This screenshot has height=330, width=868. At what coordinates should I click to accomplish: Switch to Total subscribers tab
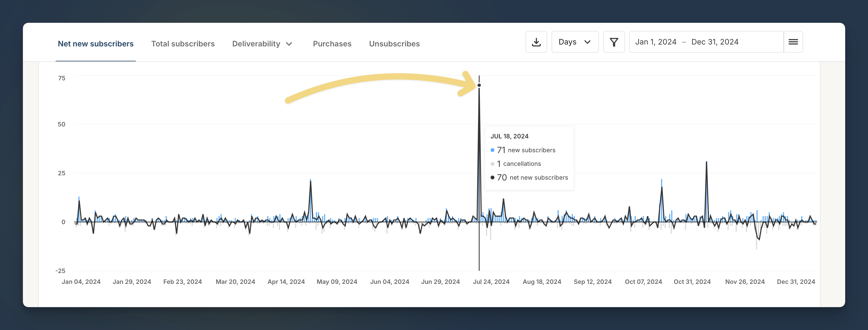tap(183, 44)
